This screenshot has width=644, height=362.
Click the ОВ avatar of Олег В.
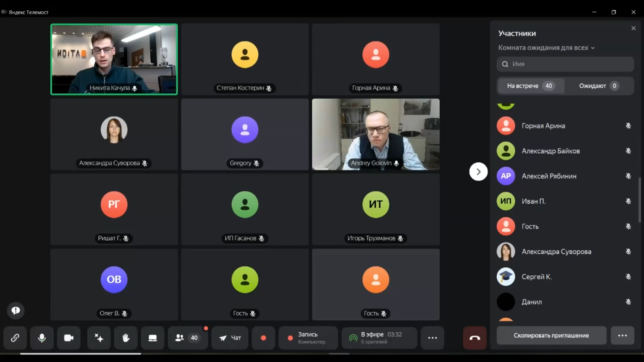(x=114, y=280)
